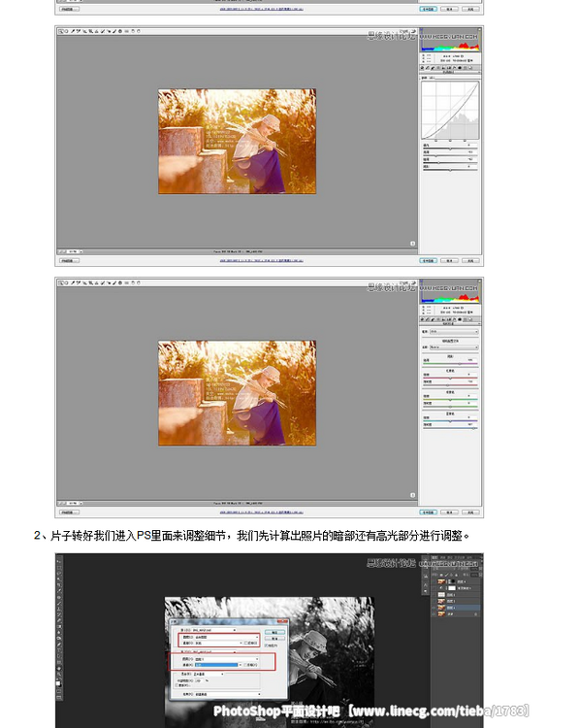Viewport: 579px width, 728px height.
Task: Open Source 1 Channel dropdown in Calculations dialog
Action: pos(218,643)
